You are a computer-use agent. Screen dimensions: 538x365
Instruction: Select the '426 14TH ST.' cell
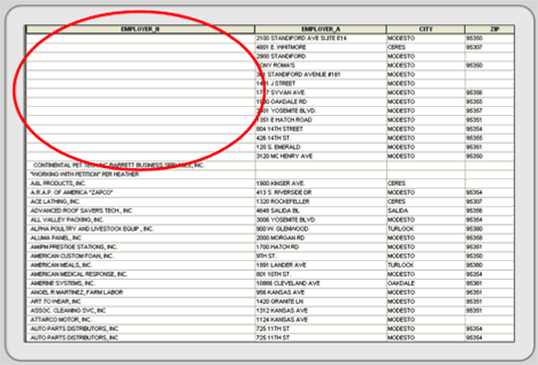[320, 138]
